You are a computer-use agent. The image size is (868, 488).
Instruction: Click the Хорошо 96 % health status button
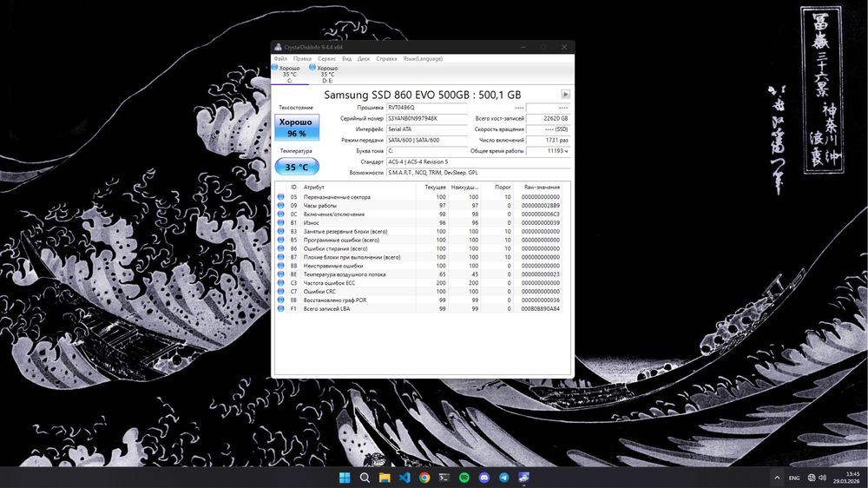click(x=297, y=128)
